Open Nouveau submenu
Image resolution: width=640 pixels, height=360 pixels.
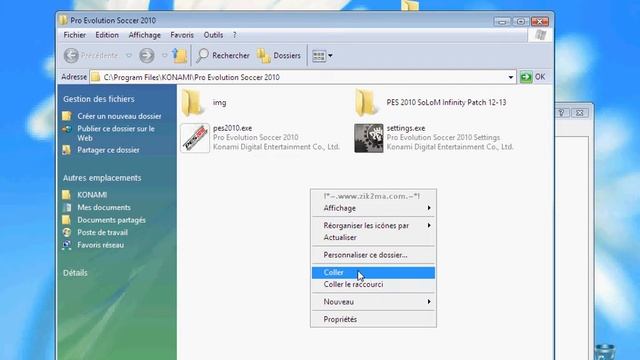373,302
